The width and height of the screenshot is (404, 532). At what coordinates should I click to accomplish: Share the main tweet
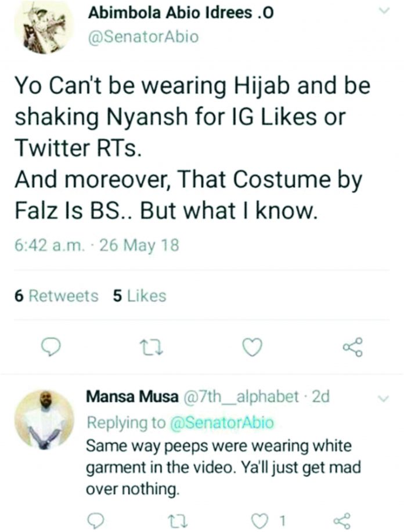[352, 348]
